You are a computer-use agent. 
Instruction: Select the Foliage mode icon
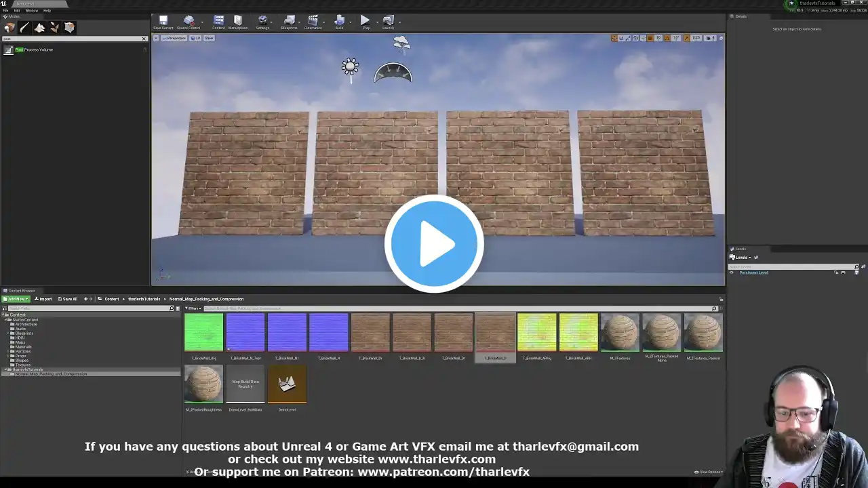click(x=54, y=28)
